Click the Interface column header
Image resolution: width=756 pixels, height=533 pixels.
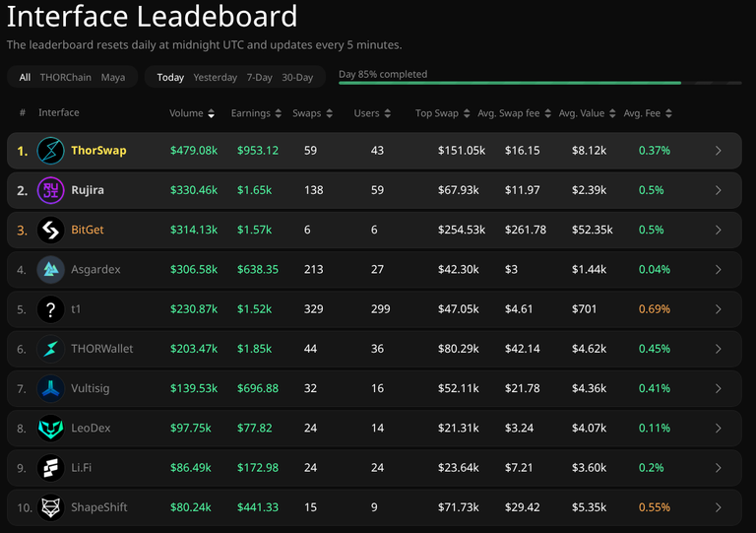[59, 112]
